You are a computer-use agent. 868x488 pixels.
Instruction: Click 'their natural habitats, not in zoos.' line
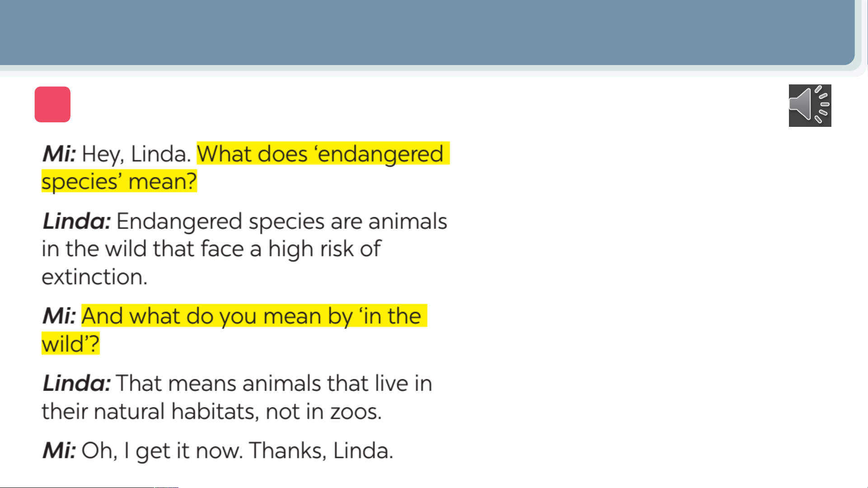pos(212,411)
